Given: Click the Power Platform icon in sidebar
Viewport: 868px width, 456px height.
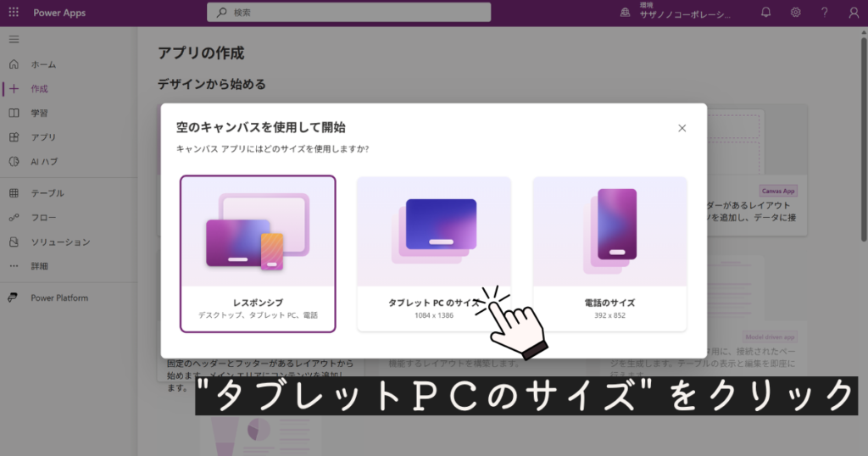Looking at the screenshot, I should click(14, 298).
